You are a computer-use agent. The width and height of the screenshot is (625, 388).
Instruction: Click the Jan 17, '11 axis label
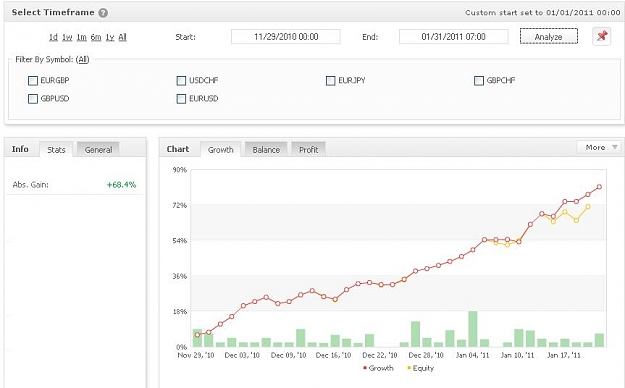(x=563, y=355)
